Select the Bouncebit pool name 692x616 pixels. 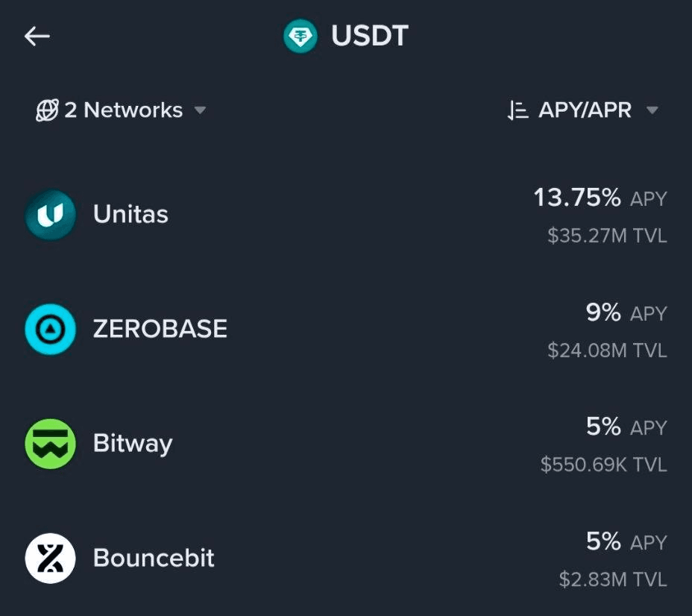coord(154,558)
